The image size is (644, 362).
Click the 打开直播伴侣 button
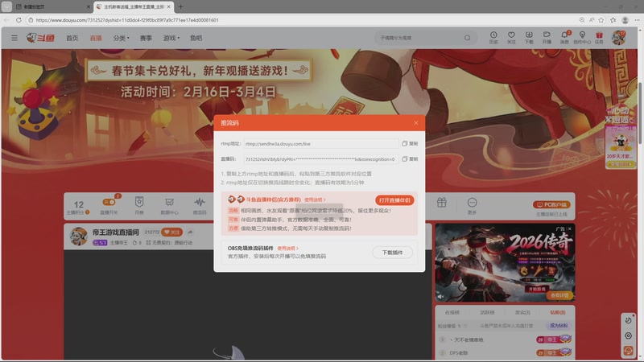point(394,200)
